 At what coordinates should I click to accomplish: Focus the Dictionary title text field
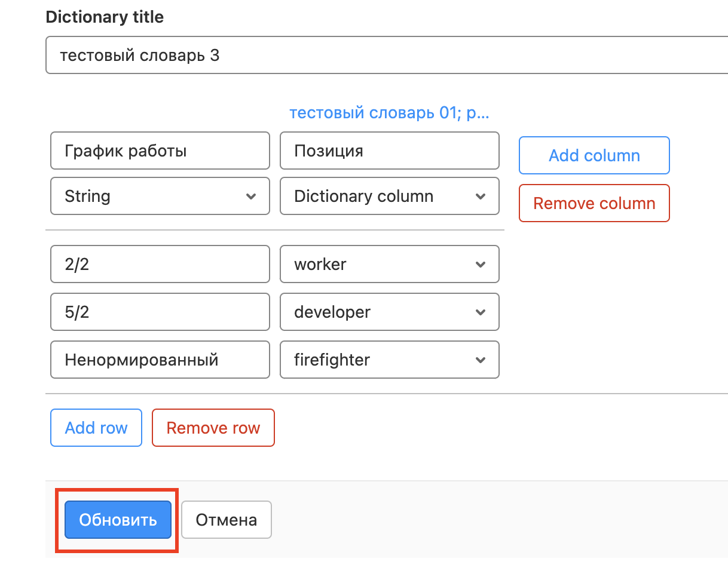point(383,56)
